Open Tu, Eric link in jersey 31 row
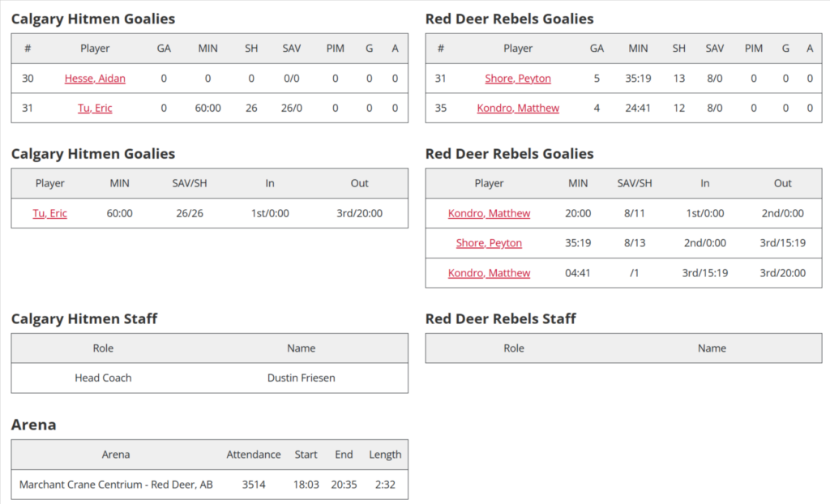830x504 pixels. coord(95,108)
